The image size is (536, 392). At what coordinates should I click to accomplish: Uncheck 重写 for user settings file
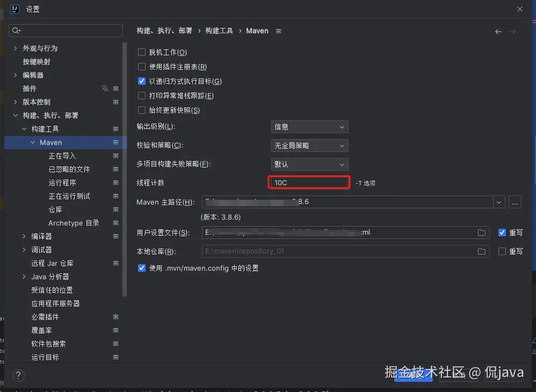tap(502, 233)
